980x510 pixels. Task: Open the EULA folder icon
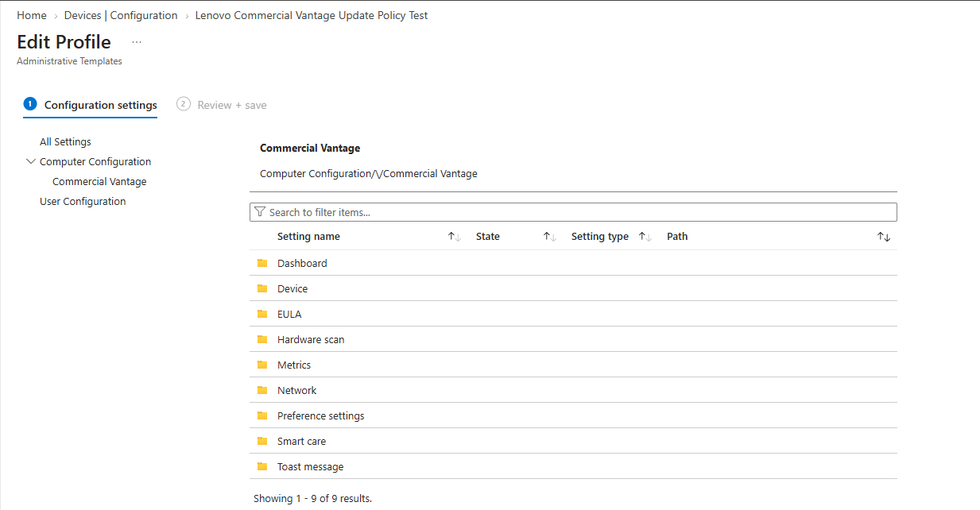pyautogui.click(x=262, y=314)
